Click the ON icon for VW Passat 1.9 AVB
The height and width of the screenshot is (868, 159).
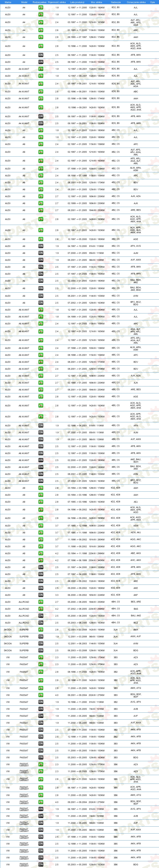[41, 709]
